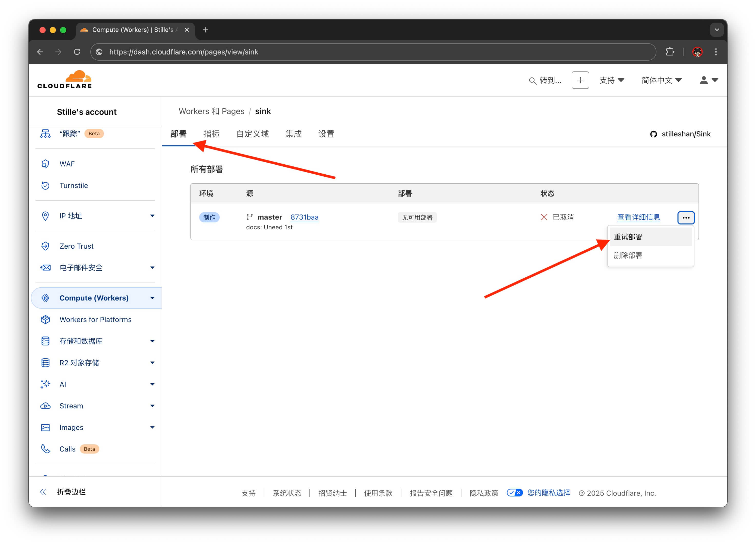Expand the AI sidebar section arrow
The width and height of the screenshot is (756, 545).
(x=152, y=384)
